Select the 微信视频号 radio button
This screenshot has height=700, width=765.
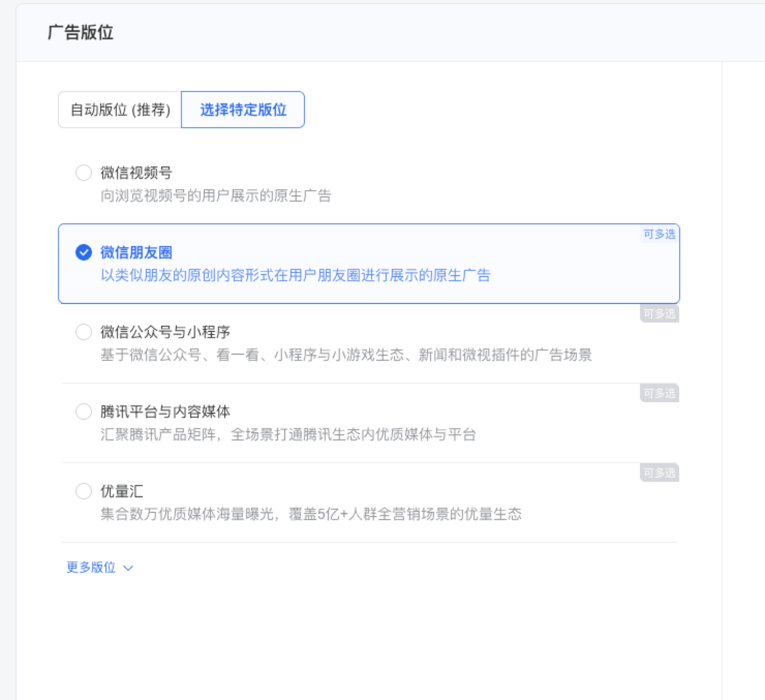tap(84, 173)
